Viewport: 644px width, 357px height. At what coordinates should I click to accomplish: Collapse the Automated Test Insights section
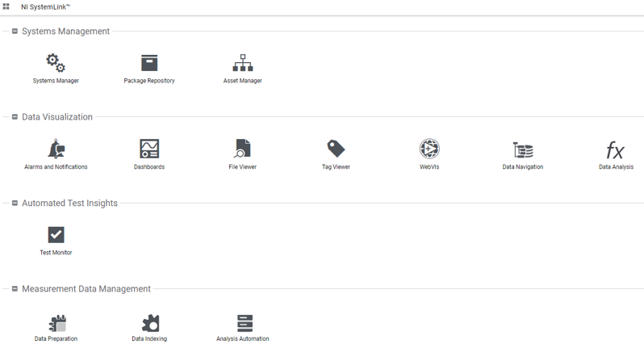pyautogui.click(x=15, y=204)
